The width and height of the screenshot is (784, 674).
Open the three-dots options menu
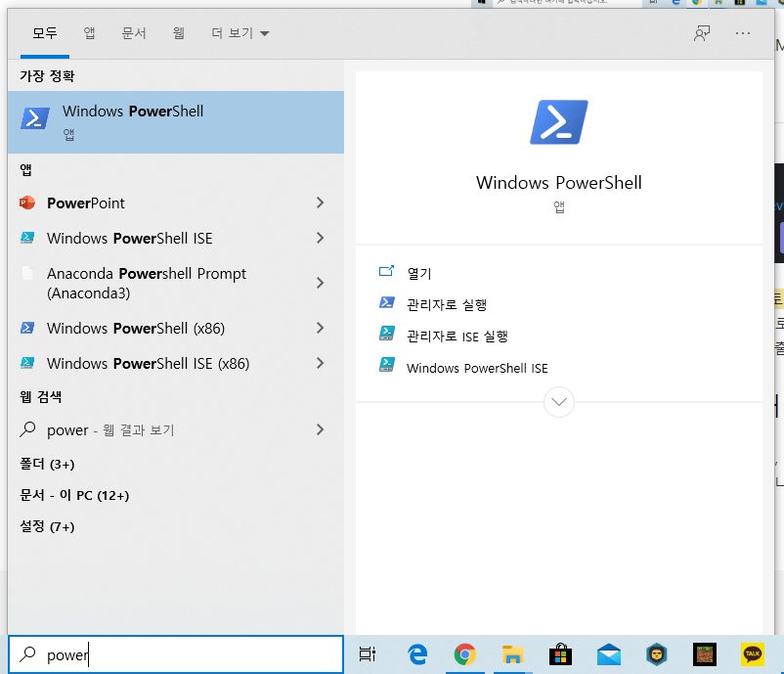[743, 33]
